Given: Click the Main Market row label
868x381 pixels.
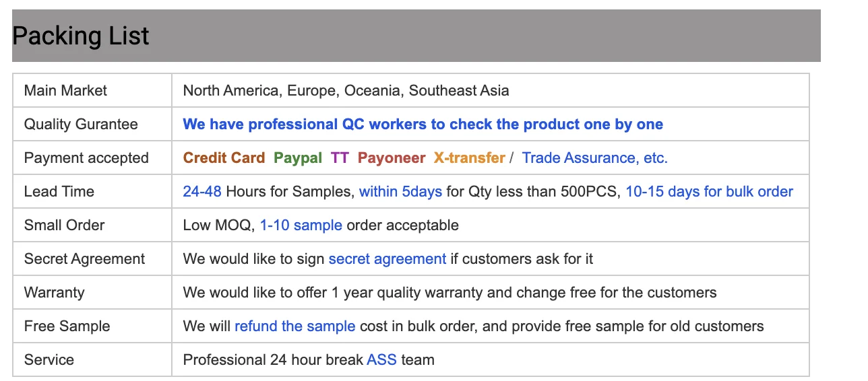Looking at the screenshot, I should 65,91.
